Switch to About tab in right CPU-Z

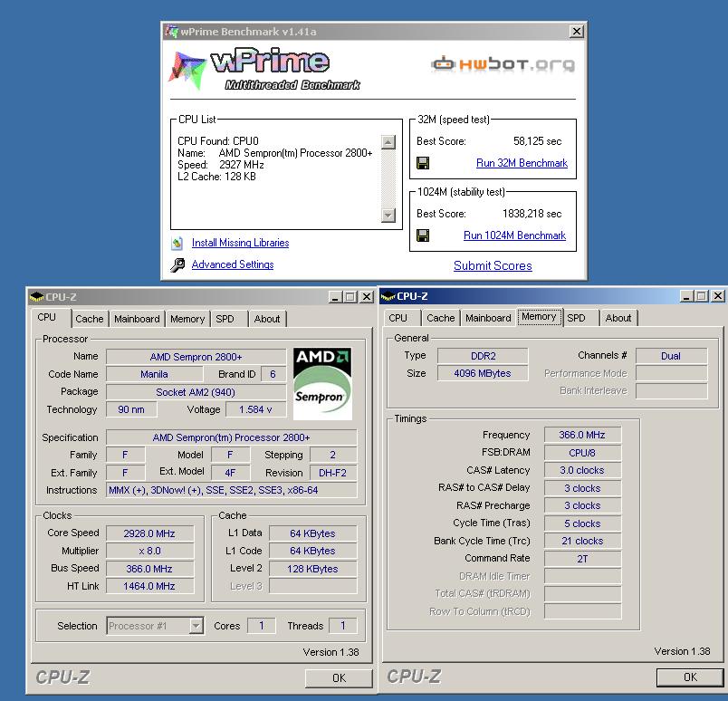(618, 318)
